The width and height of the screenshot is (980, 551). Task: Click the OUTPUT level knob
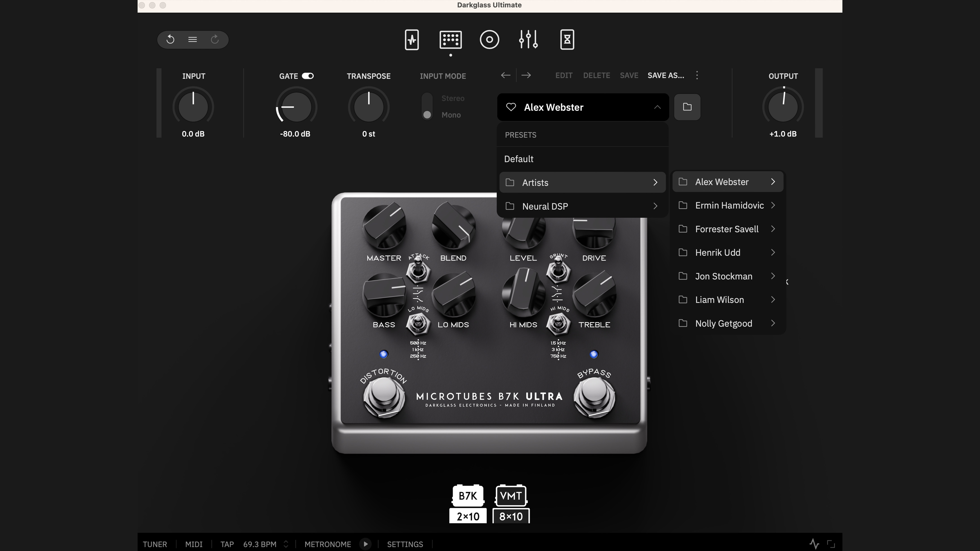coord(783,107)
